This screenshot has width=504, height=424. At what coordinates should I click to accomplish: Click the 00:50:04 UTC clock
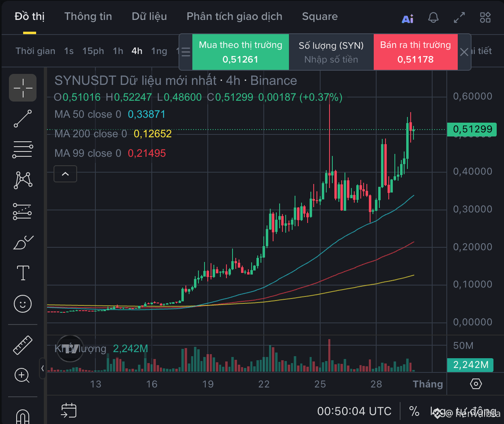click(354, 411)
